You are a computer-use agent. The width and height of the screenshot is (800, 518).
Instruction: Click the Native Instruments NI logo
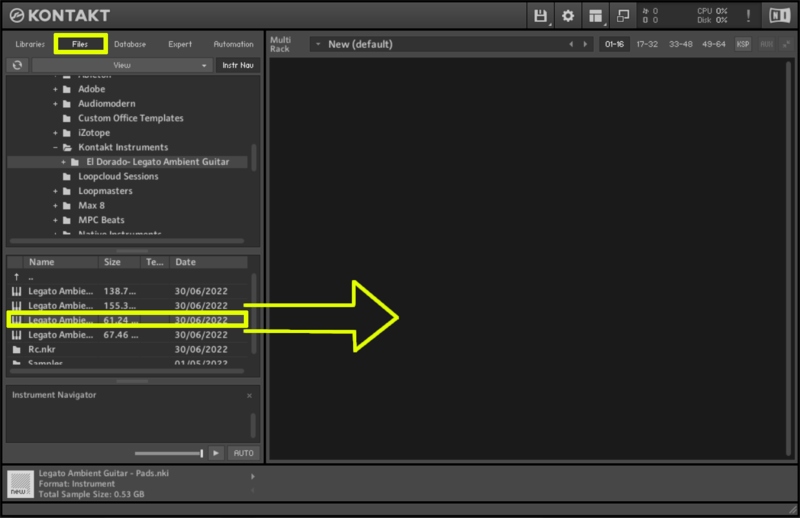pos(779,16)
